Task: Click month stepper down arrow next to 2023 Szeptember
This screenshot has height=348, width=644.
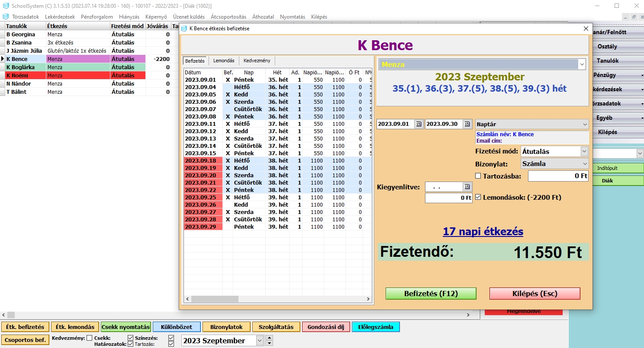Action: click(x=269, y=343)
